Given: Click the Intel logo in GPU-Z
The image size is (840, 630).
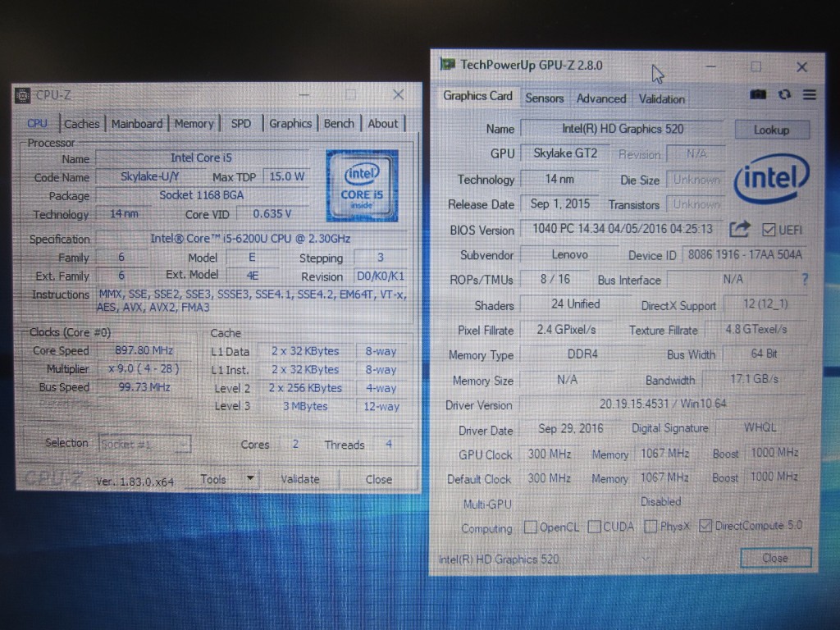Looking at the screenshot, I should 771,178.
